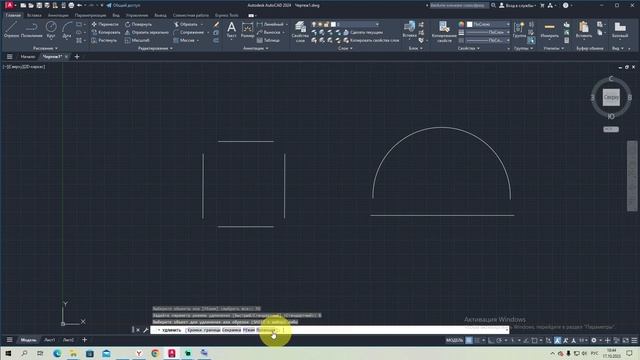Screen dimensions: 640x360
Task: Open Windows Start menu
Action: (x=8, y=353)
